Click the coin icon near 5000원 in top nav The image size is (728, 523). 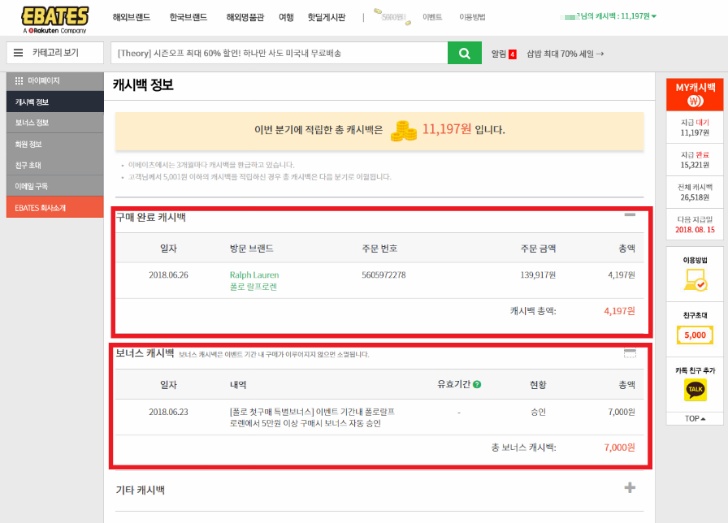[378, 11]
